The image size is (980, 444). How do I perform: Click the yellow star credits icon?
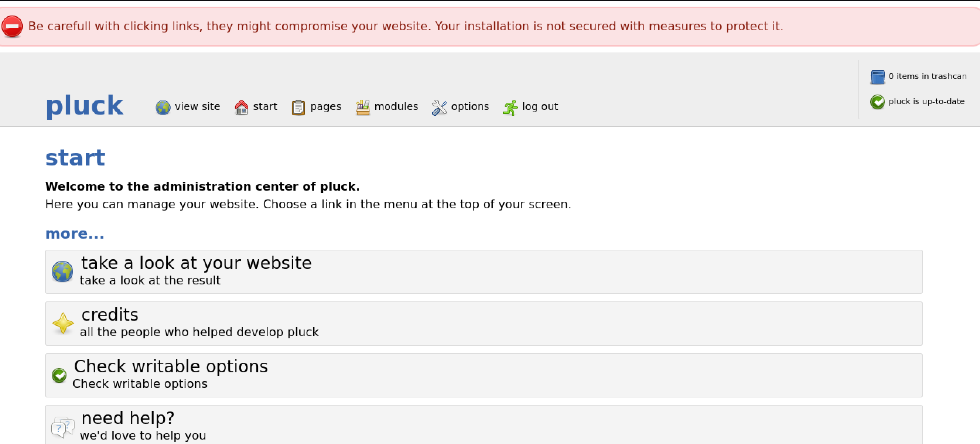tap(63, 323)
